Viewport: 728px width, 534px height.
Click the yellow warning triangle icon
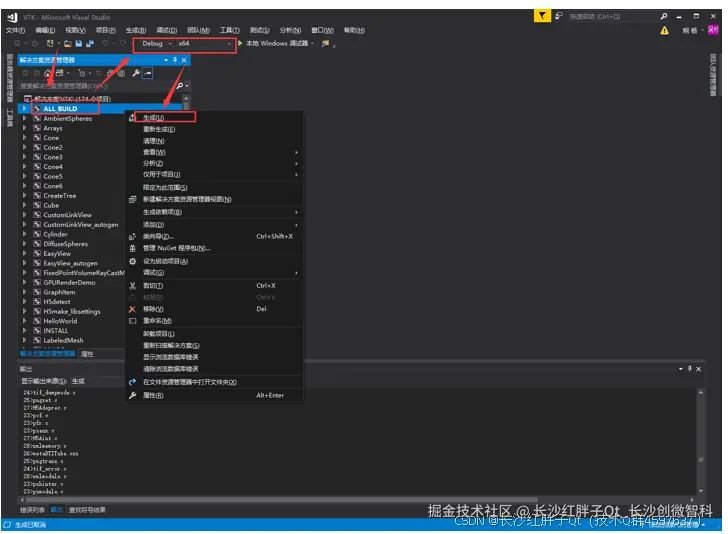click(664, 31)
